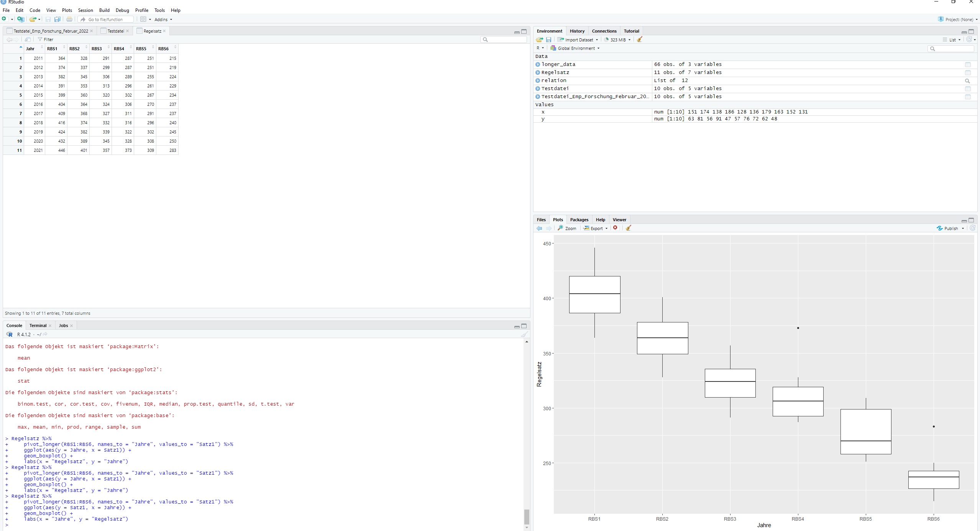Click the Save workspace icon in Environment
This screenshot has width=980, height=531.
point(548,39)
